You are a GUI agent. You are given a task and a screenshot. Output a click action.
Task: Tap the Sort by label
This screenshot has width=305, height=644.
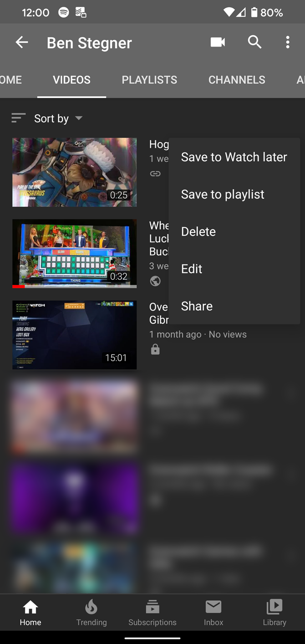click(x=51, y=118)
